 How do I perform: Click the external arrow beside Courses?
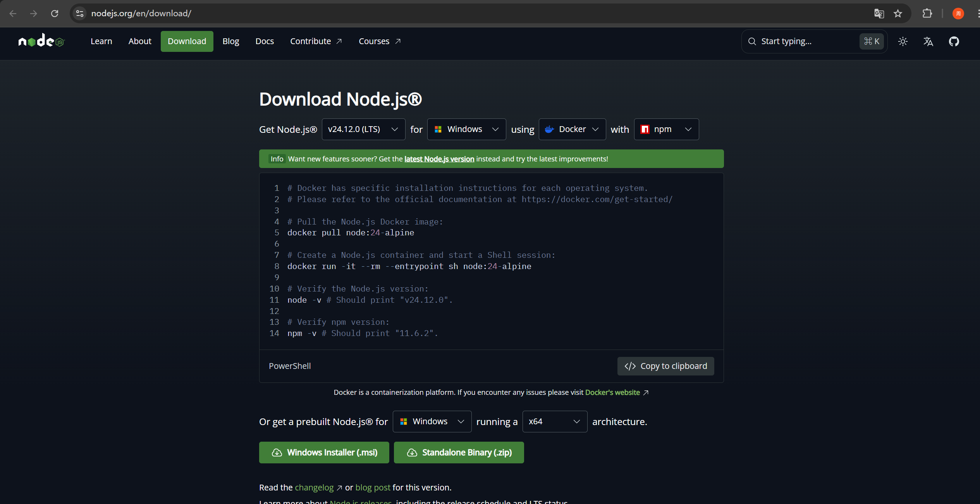pyautogui.click(x=398, y=41)
